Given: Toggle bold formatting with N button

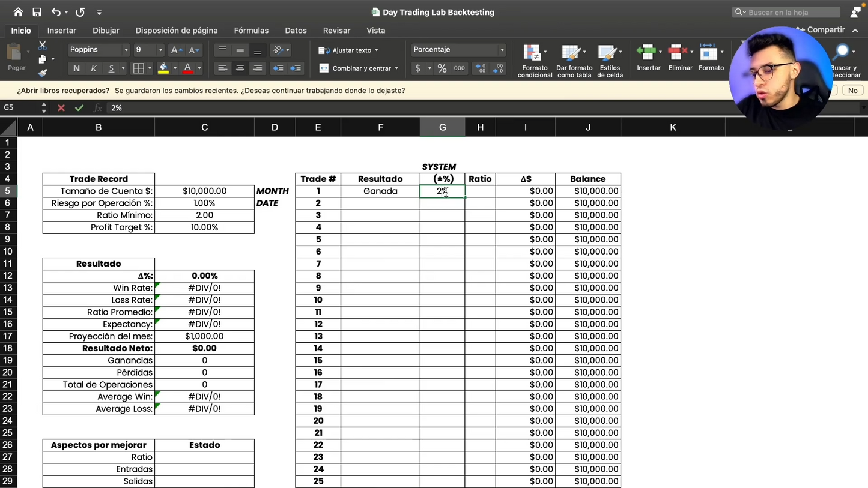Looking at the screenshot, I should [76, 68].
